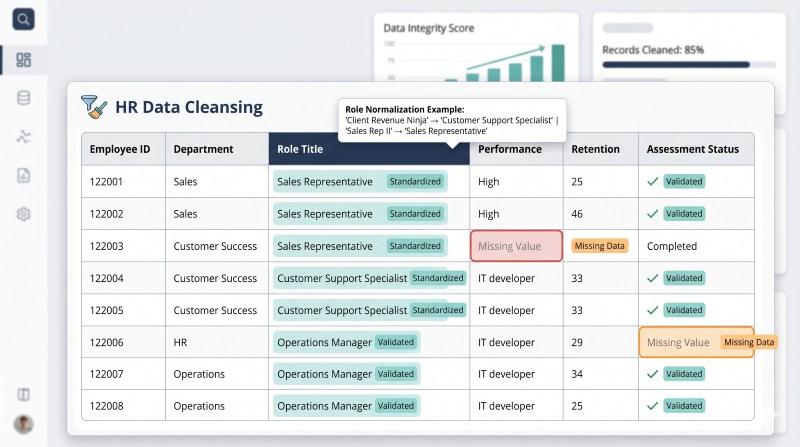This screenshot has height=447, width=800.
Task: Click the Validated role badge in row 122008
Action: tap(396, 406)
